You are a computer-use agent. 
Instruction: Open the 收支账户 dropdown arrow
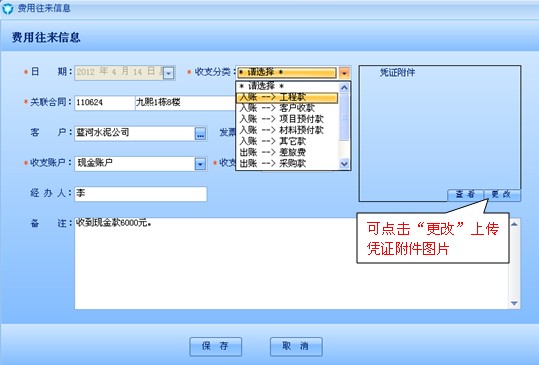click(x=200, y=164)
